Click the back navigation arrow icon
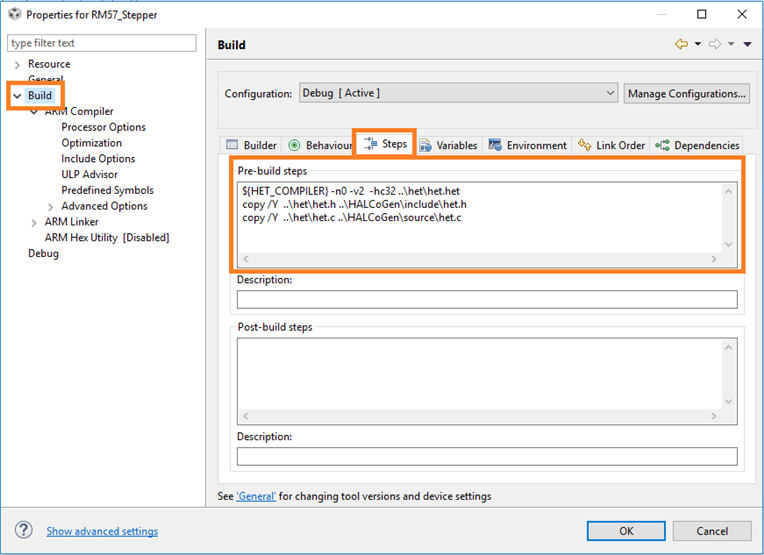This screenshot has width=764, height=555. click(x=682, y=44)
